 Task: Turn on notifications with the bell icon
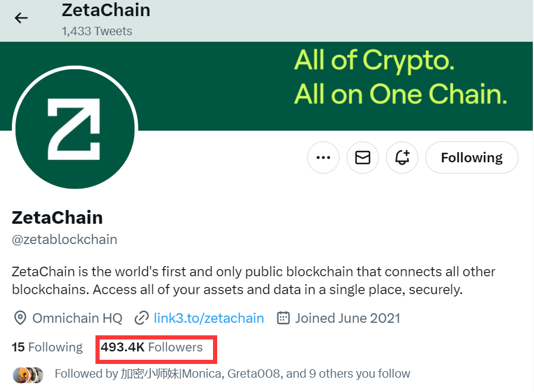point(402,158)
